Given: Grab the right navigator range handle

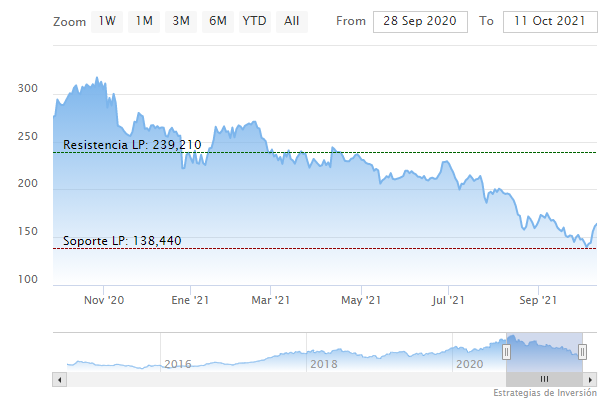Looking at the screenshot, I should (x=582, y=351).
